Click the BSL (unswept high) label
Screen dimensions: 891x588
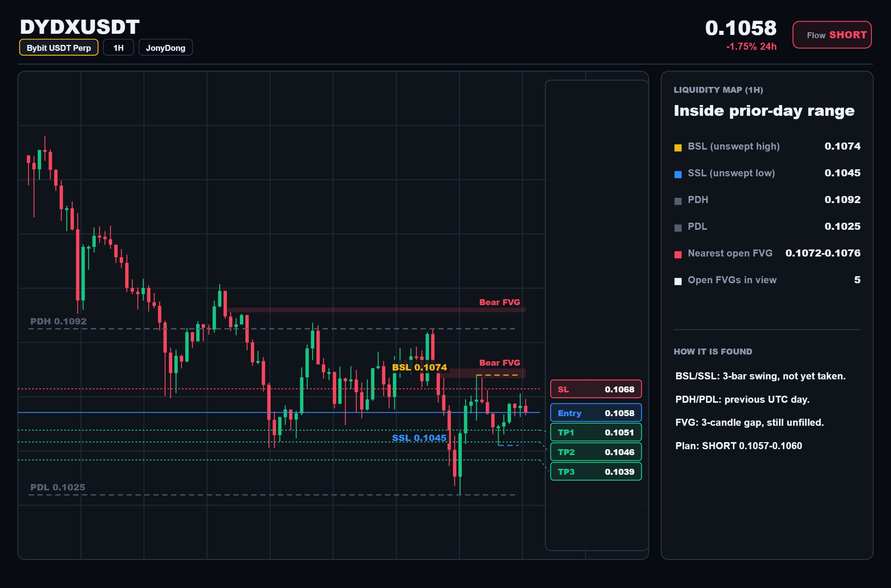coord(734,146)
